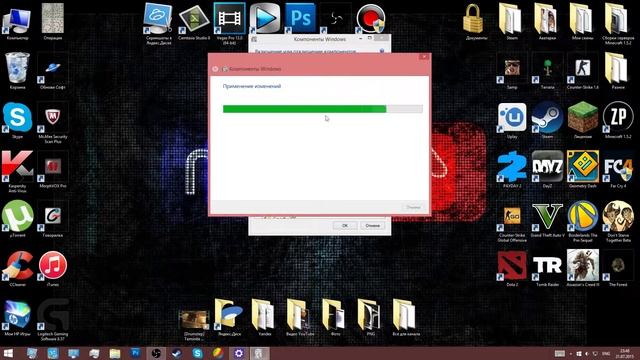Open Counter-Strike 1.6 shortcut
The height and width of the screenshot is (360, 640).
(582, 73)
